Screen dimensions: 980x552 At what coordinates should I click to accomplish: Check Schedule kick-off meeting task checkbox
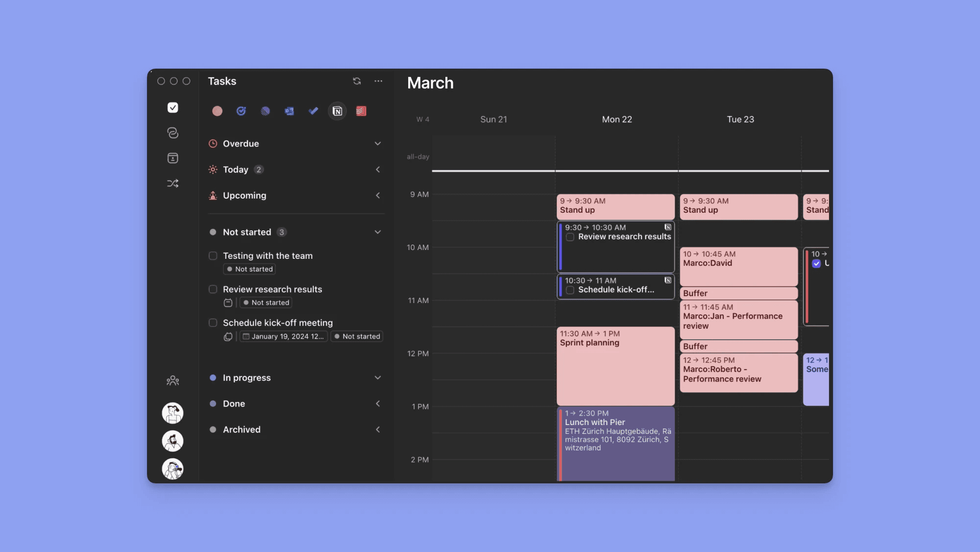(213, 323)
